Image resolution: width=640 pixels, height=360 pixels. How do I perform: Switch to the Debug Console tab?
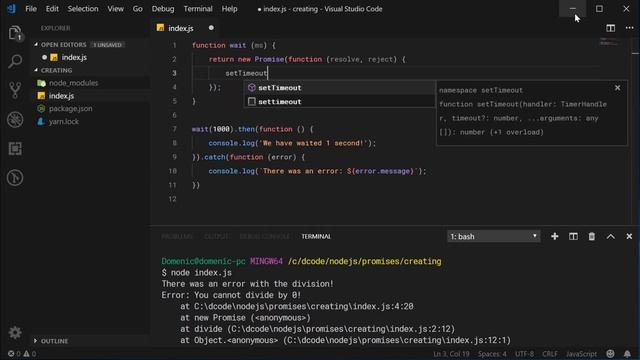click(264, 236)
